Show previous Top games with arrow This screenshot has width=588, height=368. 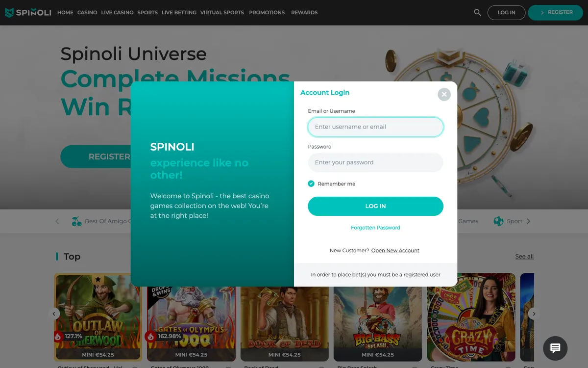point(54,314)
